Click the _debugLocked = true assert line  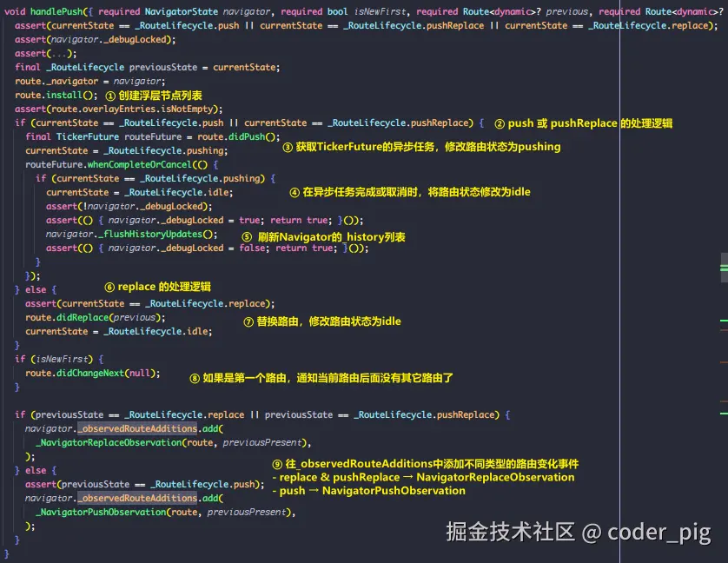point(205,220)
